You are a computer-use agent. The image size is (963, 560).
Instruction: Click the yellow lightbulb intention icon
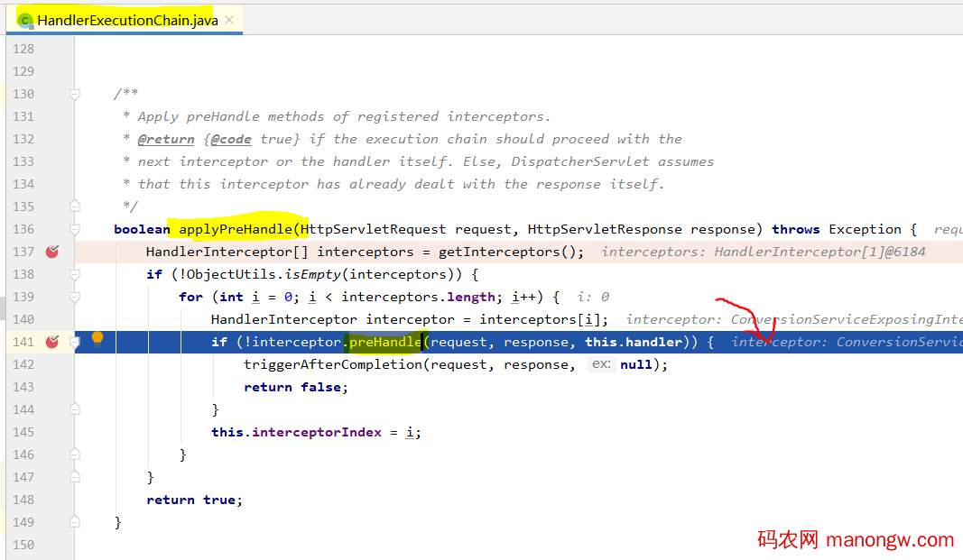[97, 339]
